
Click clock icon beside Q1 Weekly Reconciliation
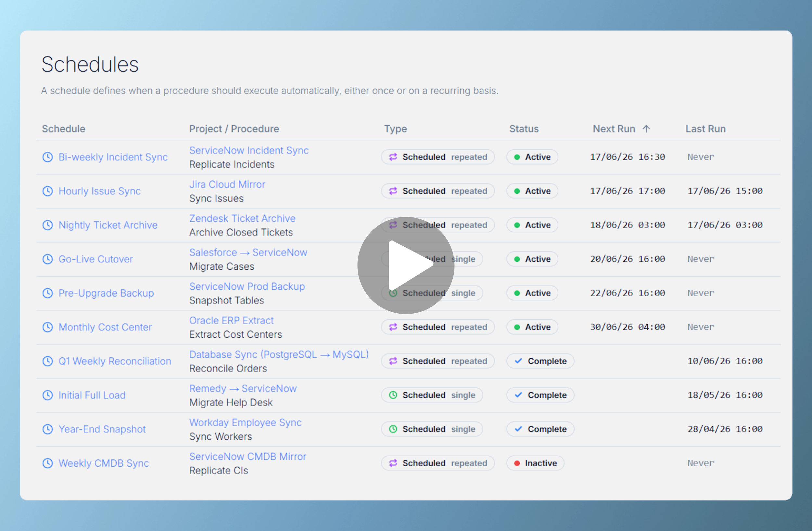pyautogui.click(x=47, y=361)
